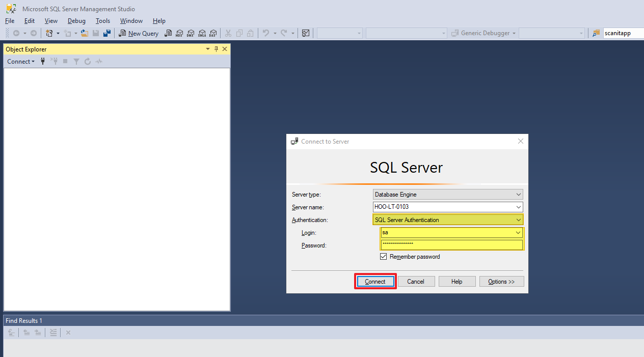Click the Copy icon in toolbar

pyautogui.click(x=239, y=33)
